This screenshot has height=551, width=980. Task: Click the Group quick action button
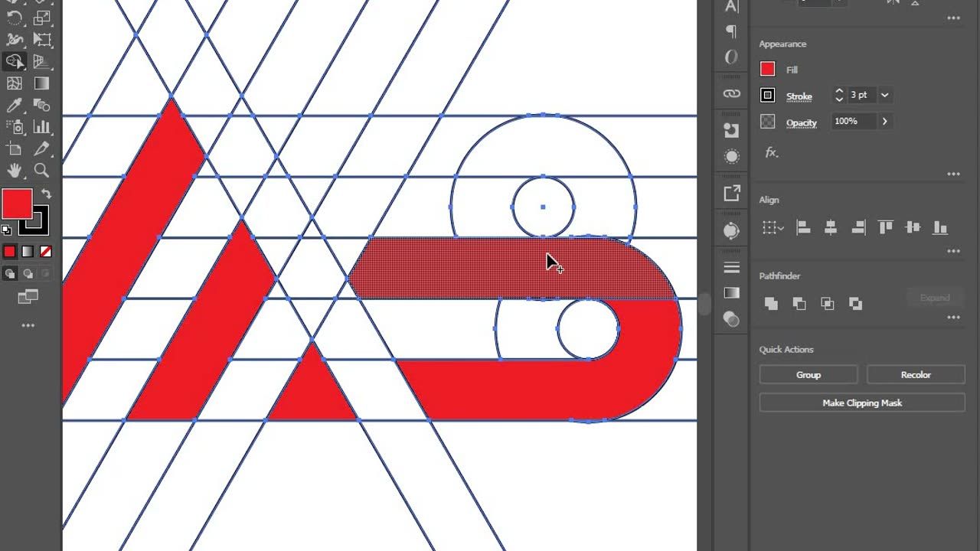(x=808, y=375)
